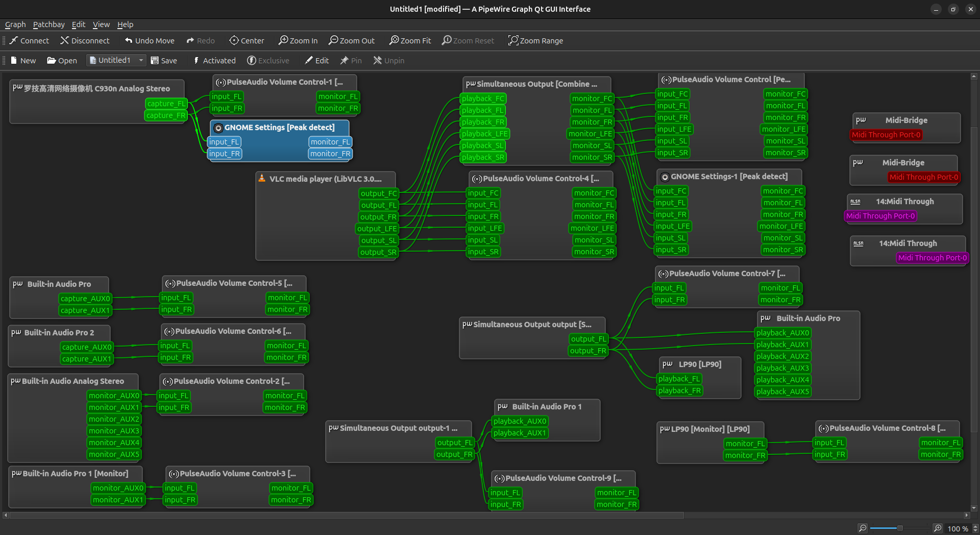This screenshot has height=535, width=980.
Task: Select magenta Midi Through Port-0 on upper 14:Midi Through
Action: [880, 216]
